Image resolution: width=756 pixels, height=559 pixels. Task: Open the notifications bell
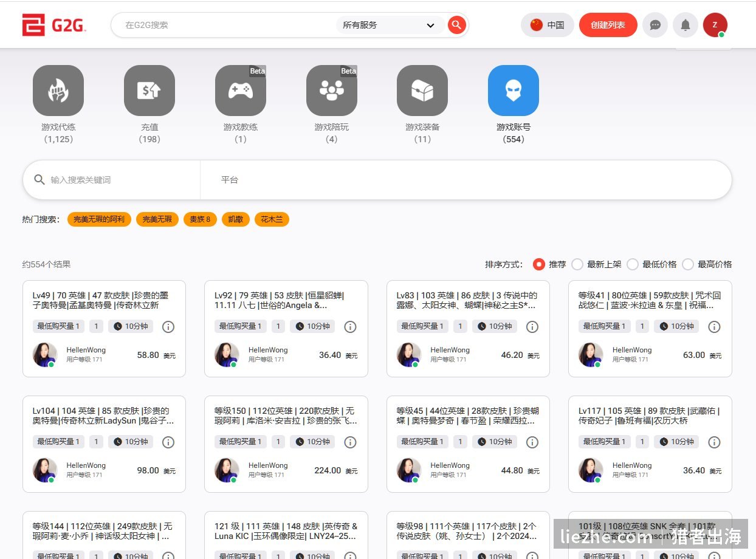point(686,25)
